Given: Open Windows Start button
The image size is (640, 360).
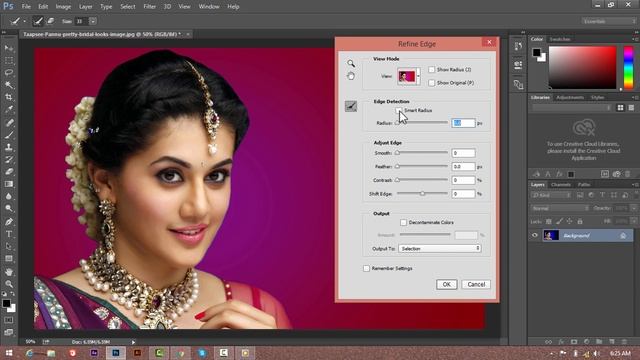Looking at the screenshot, I should [x=9, y=353].
